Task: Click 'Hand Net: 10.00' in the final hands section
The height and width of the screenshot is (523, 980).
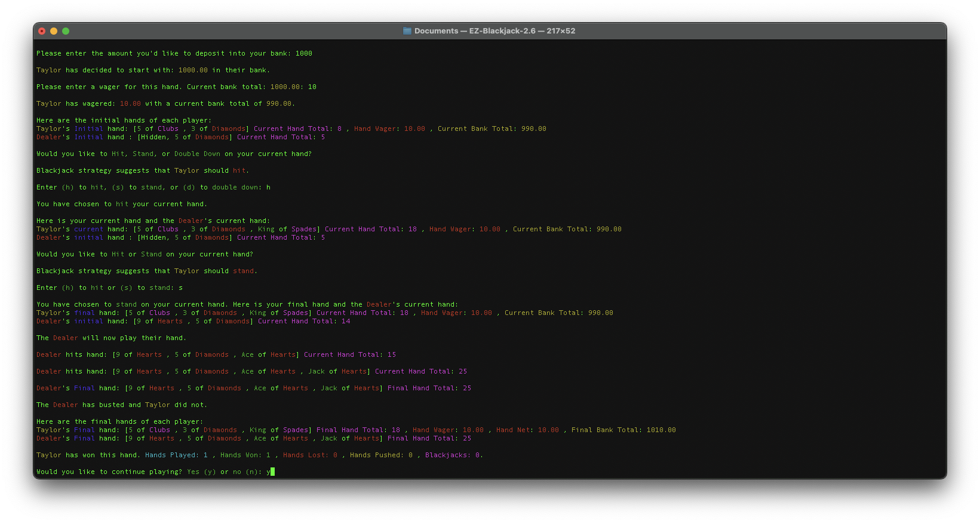Action: (x=528, y=430)
